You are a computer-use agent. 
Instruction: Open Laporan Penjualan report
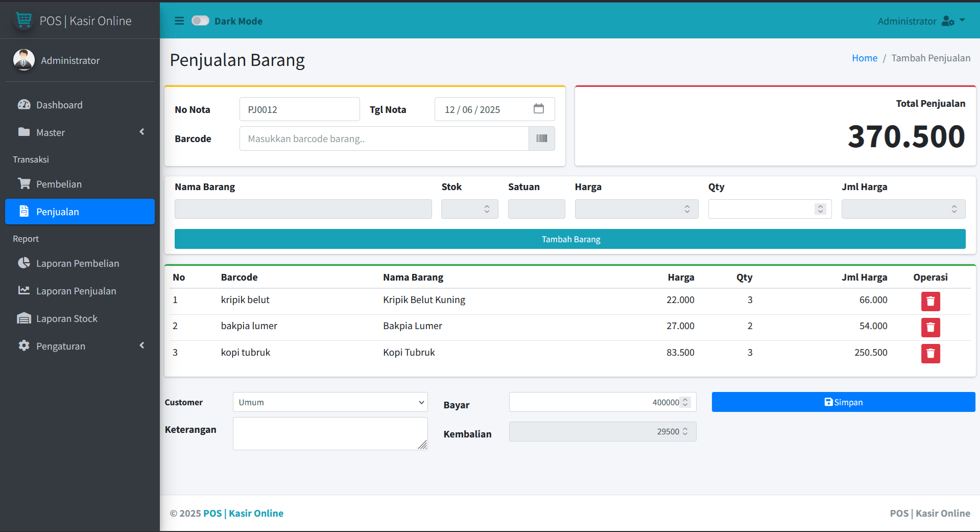[x=80, y=291]
